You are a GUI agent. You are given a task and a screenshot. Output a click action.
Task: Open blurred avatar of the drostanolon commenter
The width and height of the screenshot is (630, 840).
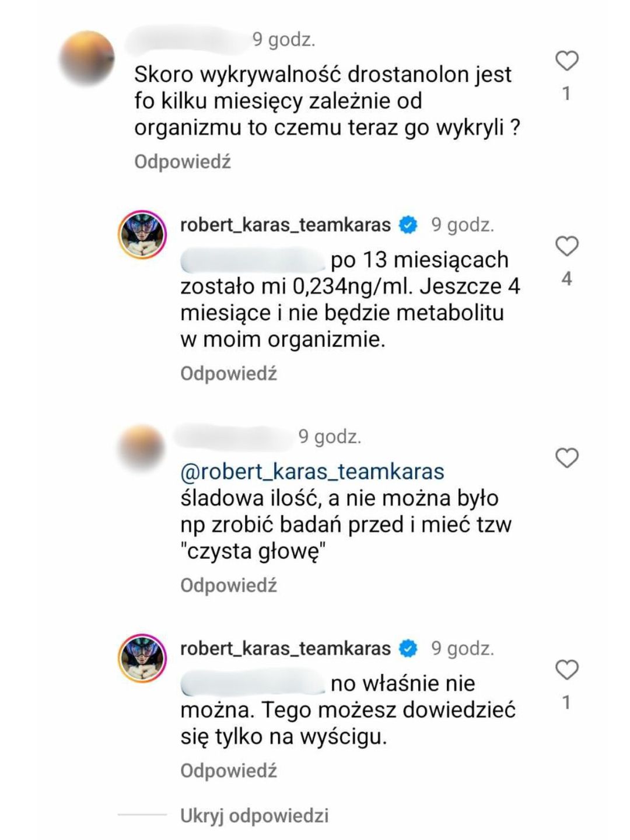[x=87, y=57]
